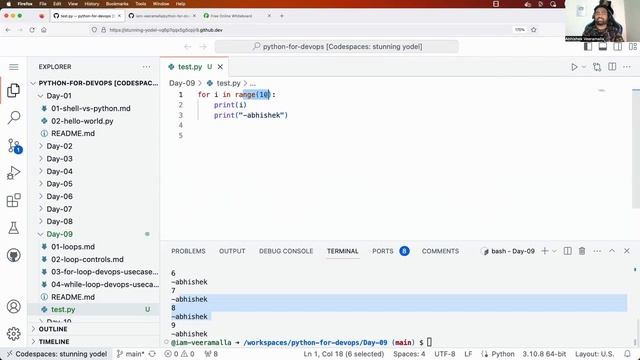Change the UTF-8 encoding setting

(x=444, y=354)
